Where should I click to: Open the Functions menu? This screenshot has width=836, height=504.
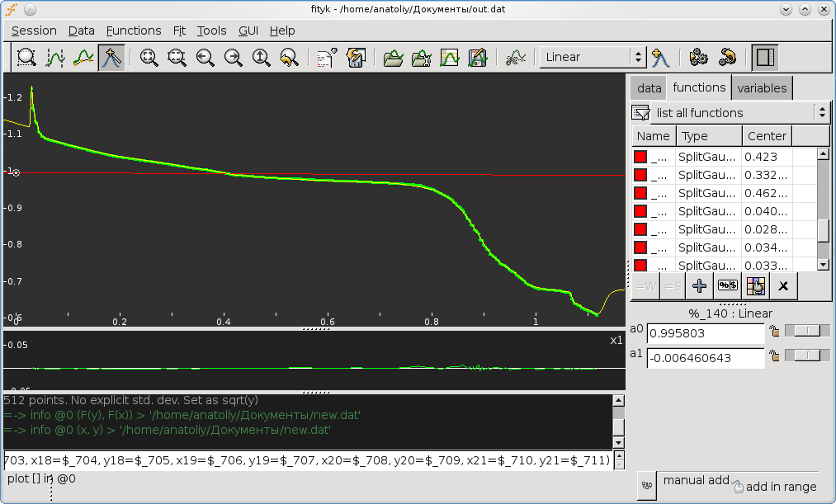coord(134,31)
